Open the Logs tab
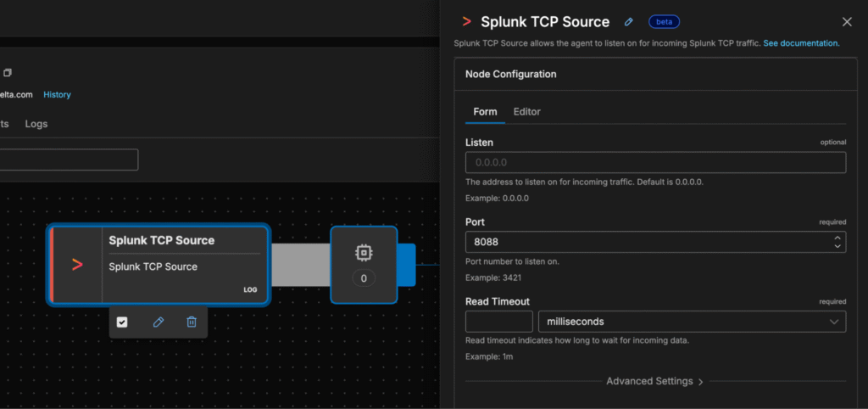The height and width of the screenshot is (409, 868). coord(36,124)
